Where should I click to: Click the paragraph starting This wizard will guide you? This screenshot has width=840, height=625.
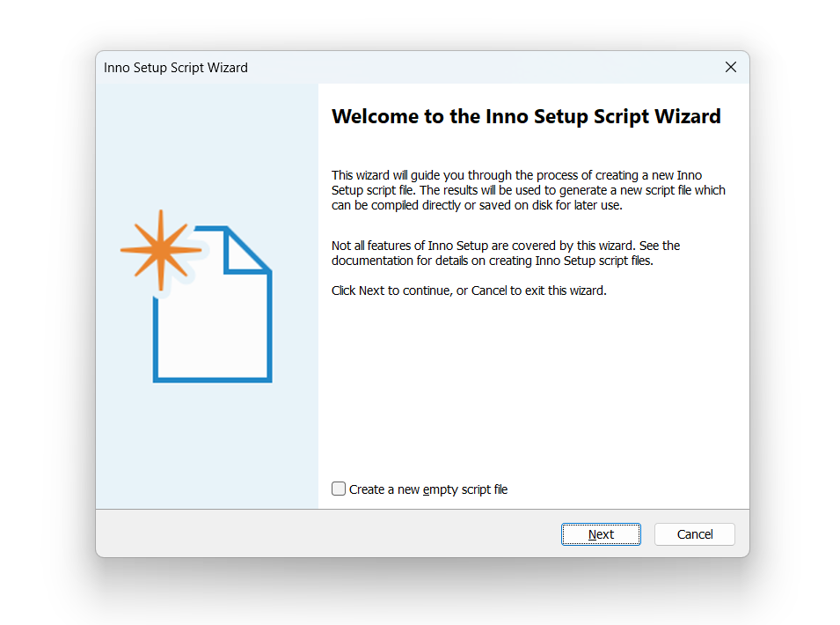529,190
